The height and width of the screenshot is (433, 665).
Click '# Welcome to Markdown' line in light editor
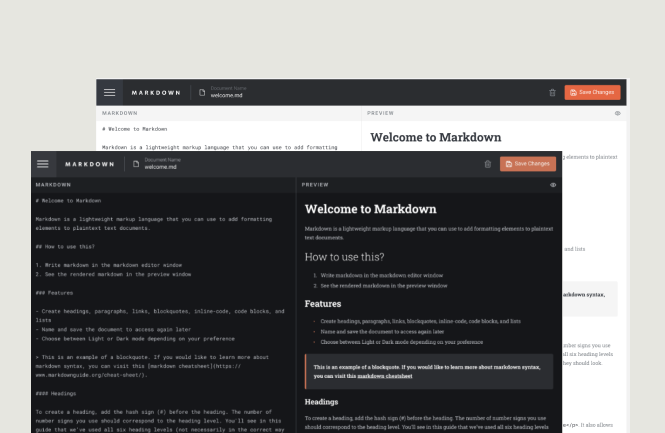click(x=134, y=129)
